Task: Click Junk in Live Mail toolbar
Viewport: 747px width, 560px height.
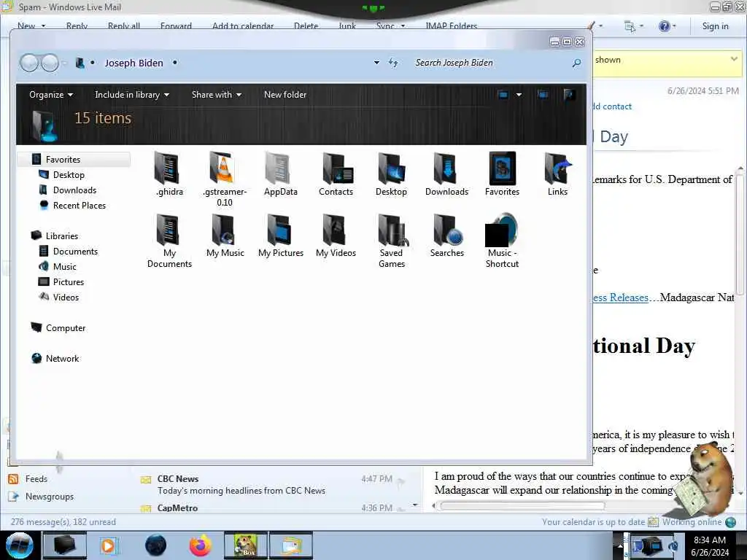Action: click(347, 26)
